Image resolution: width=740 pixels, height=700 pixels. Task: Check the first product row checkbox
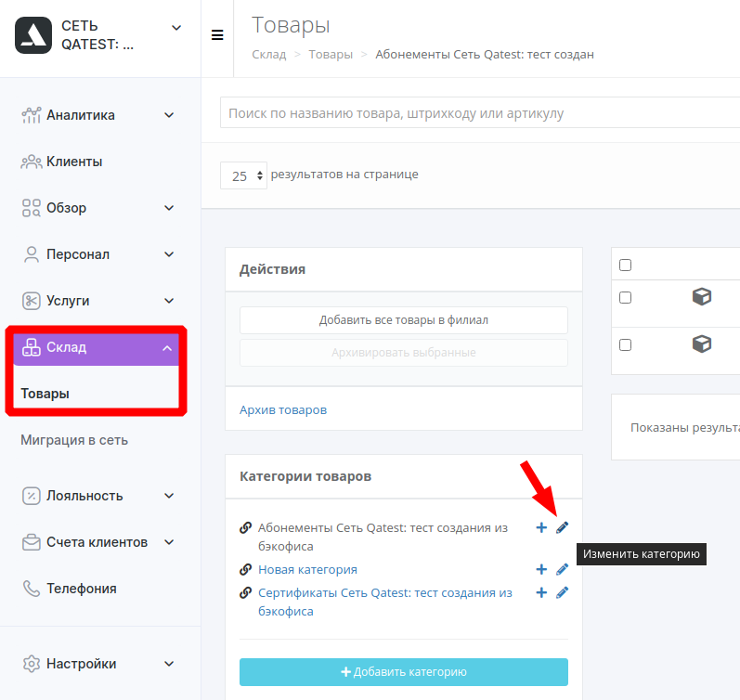tap(625, 297)
